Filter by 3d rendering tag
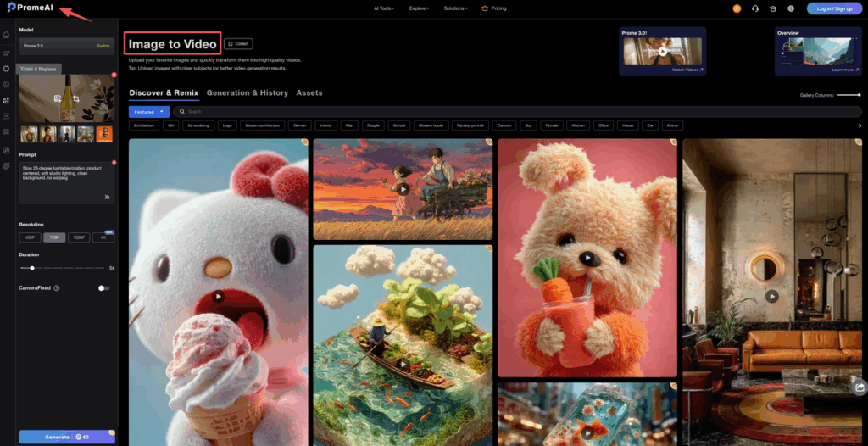 198,125
